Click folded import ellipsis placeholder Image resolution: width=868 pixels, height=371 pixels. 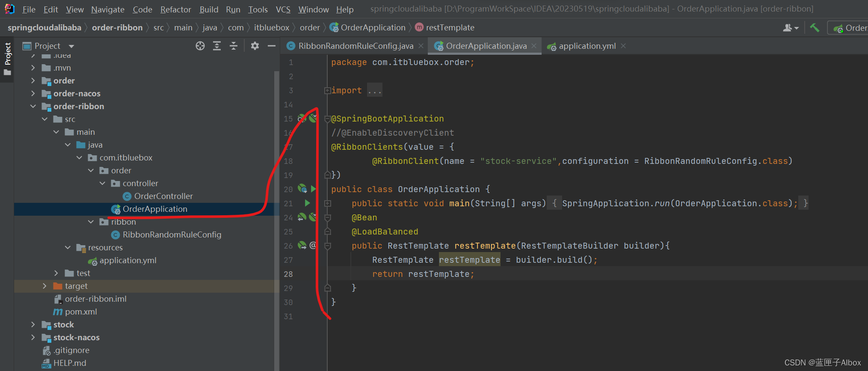pos(375,90)
